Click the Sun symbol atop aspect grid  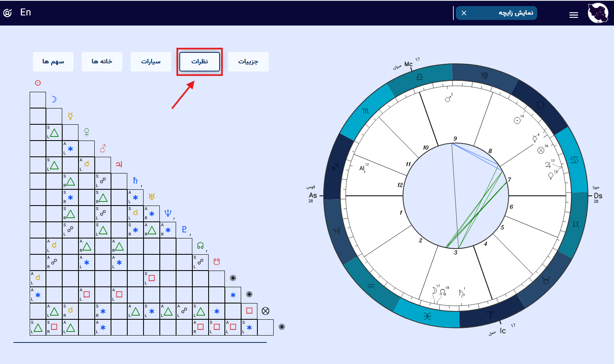(38, 83)
